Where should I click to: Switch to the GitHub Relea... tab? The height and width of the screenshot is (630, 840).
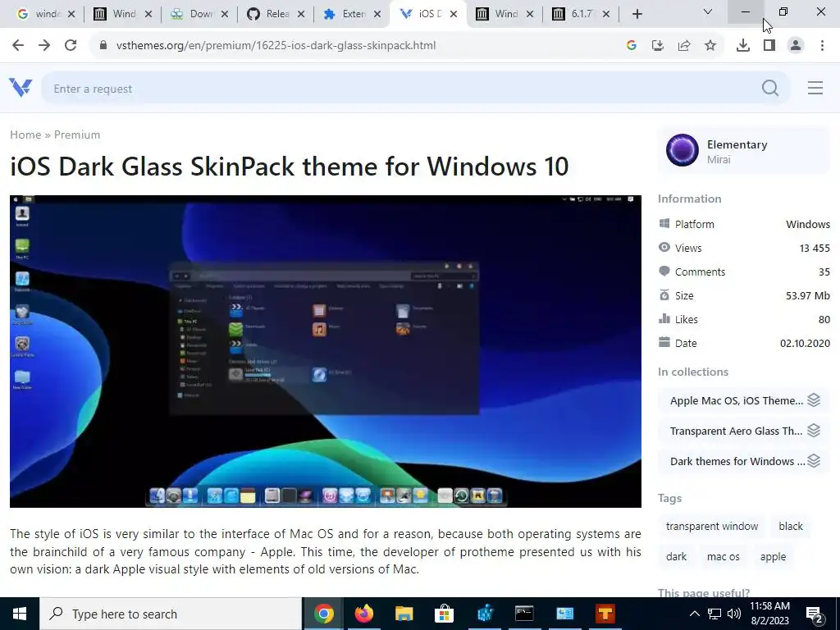click(276, 14)
